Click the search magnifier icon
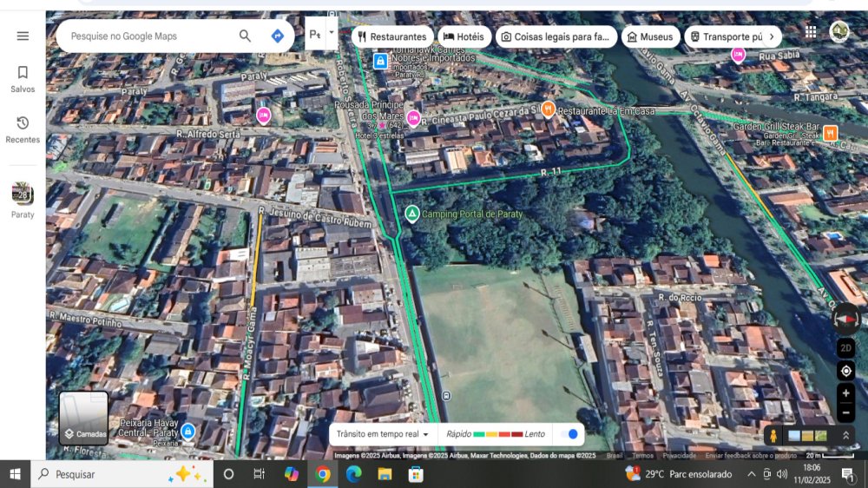The width and height of the screenshot is (868, 488). (x=245, y=36)
